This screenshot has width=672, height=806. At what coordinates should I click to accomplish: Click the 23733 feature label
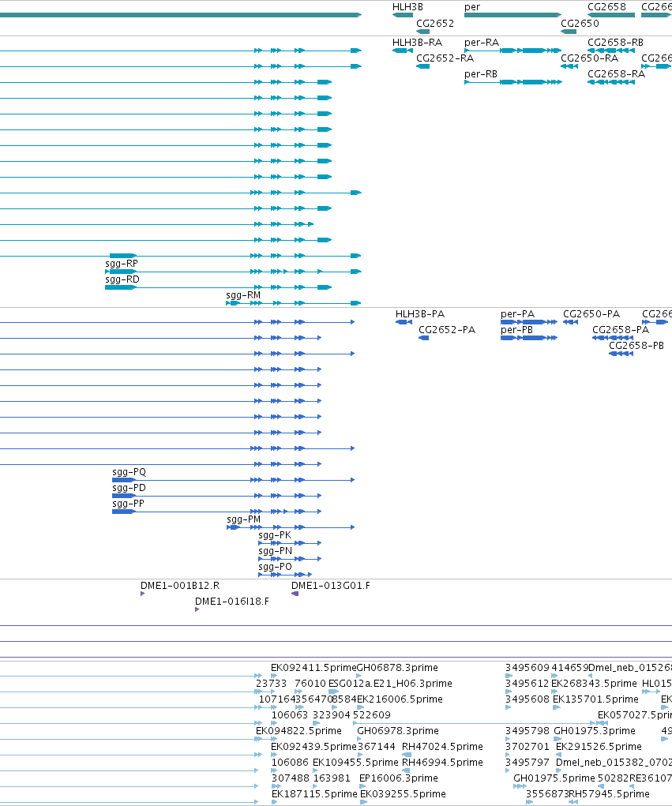coord(271,684)
